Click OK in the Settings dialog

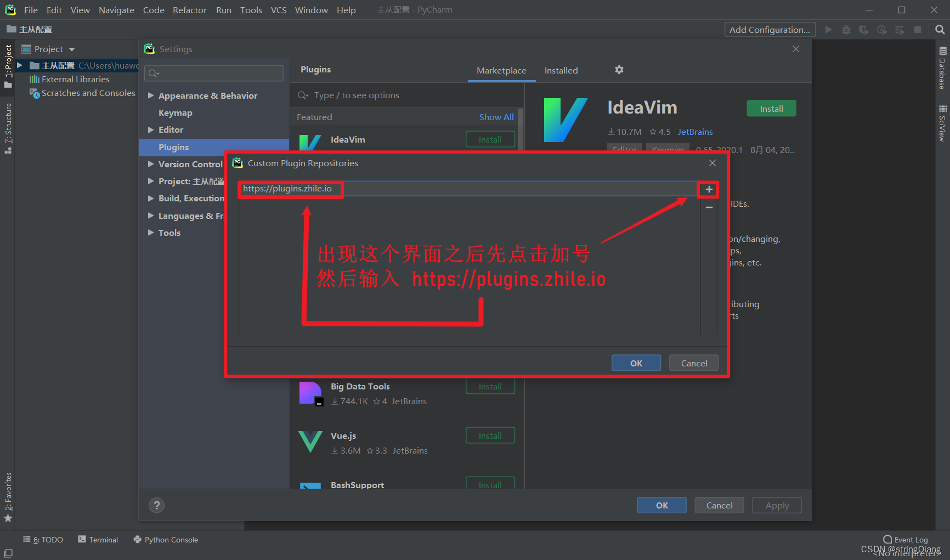(661, 505)
